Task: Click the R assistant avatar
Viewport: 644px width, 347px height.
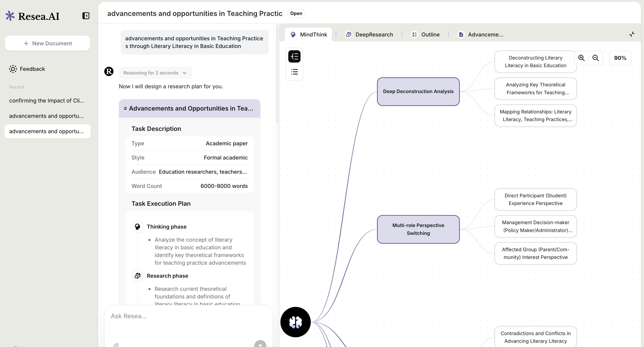Action: (x=109, y=72)
